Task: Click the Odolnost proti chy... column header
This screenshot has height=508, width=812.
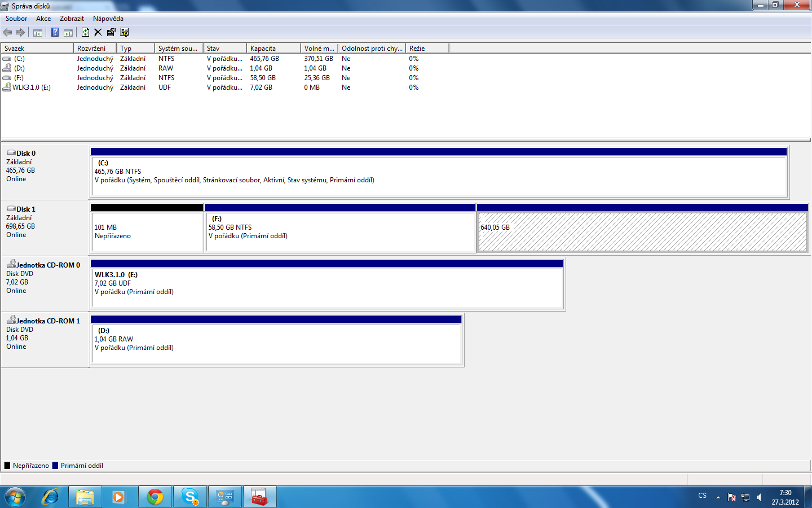Action: [x=372, y=49]
